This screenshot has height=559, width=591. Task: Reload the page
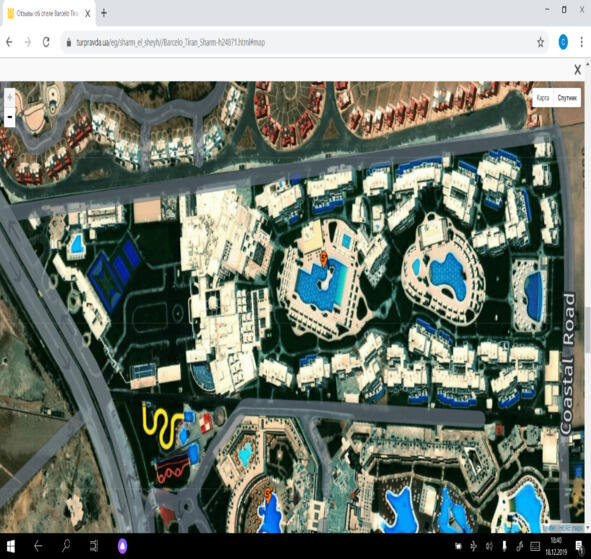coord(46,42)
